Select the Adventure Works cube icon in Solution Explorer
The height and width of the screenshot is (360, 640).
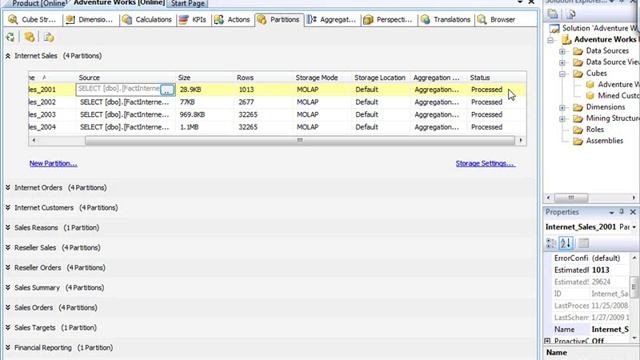pyautogui.click(x=590, y=84)
